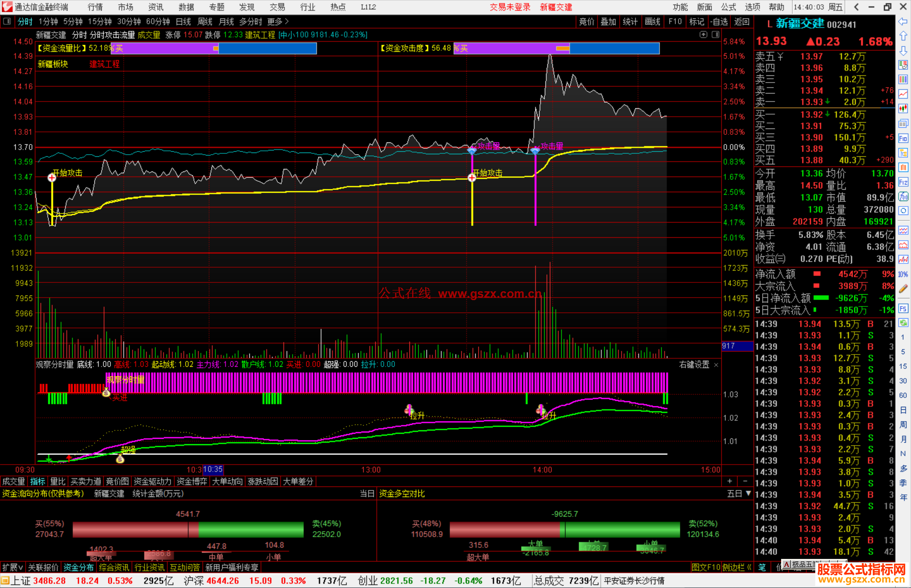Viewport: 911px width, 588px height.
Task: Click the 右键设置 label
Action: 694,365
